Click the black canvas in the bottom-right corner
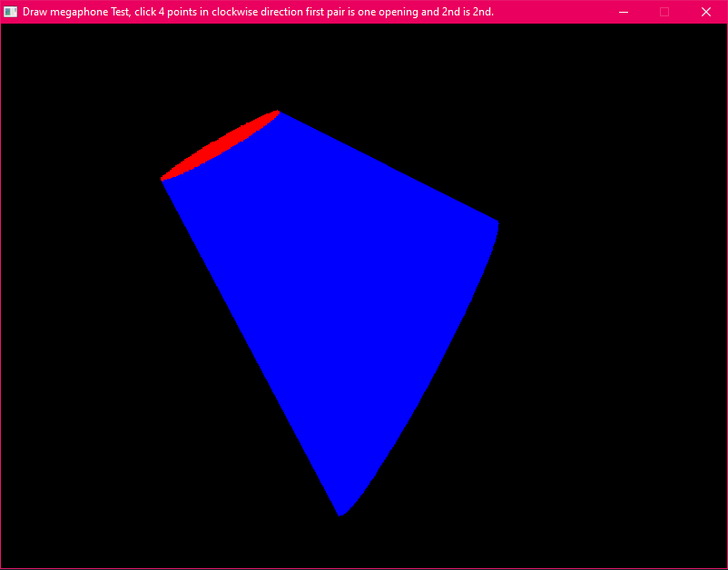The image size is (728, 570). tap(672, 526)
